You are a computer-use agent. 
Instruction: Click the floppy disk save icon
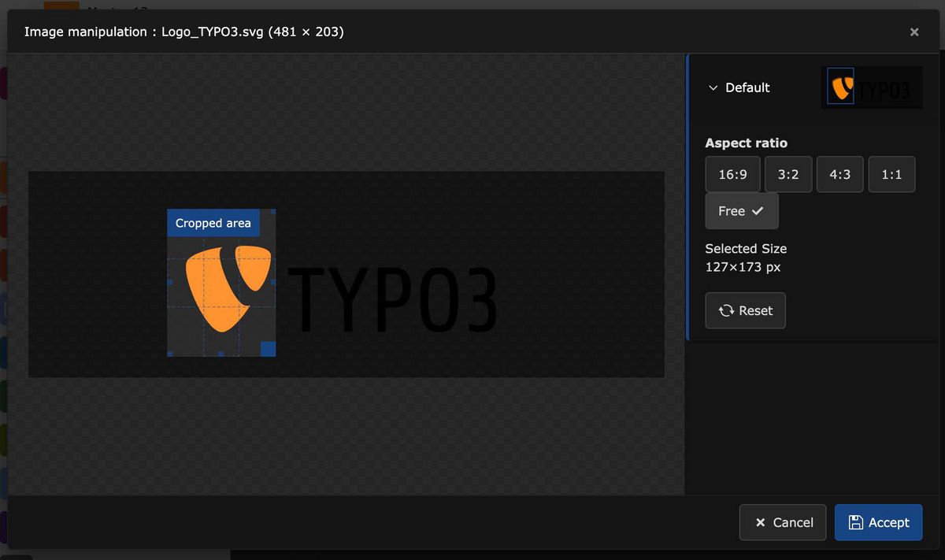coord(855,522)
